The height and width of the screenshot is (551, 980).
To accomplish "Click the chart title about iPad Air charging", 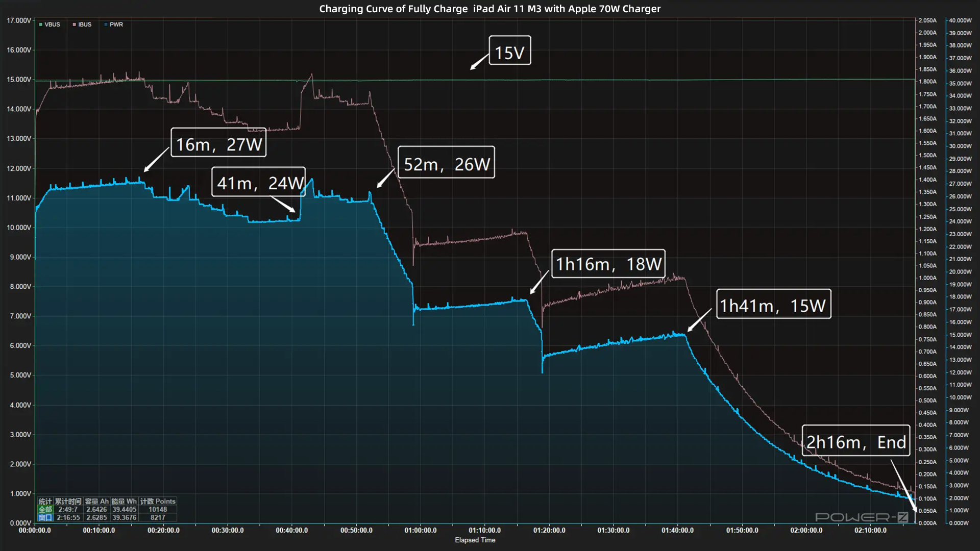I will coord(490,9).
